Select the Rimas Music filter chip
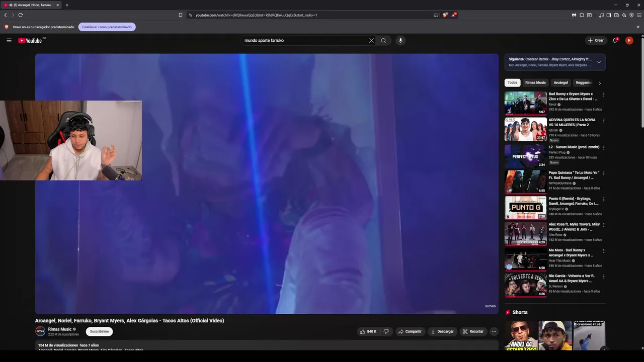Image resolution: width=644 pixels, height=362 pixels. pos(535,82)
